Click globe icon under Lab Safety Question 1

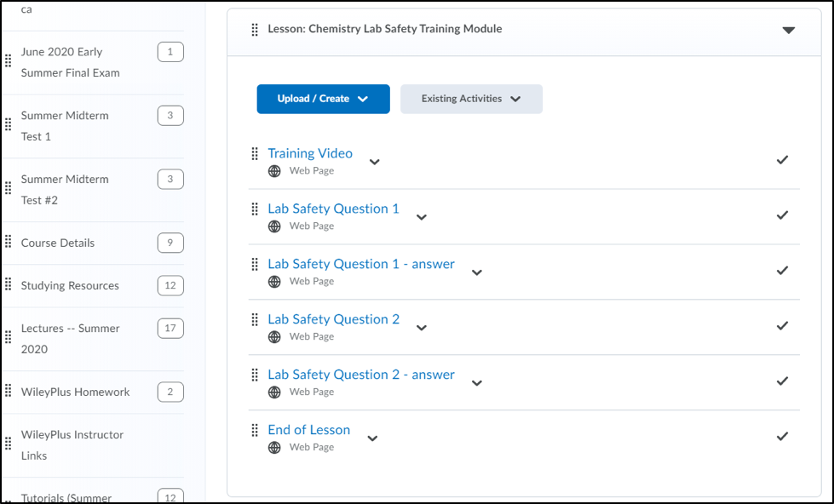[274, 226]
